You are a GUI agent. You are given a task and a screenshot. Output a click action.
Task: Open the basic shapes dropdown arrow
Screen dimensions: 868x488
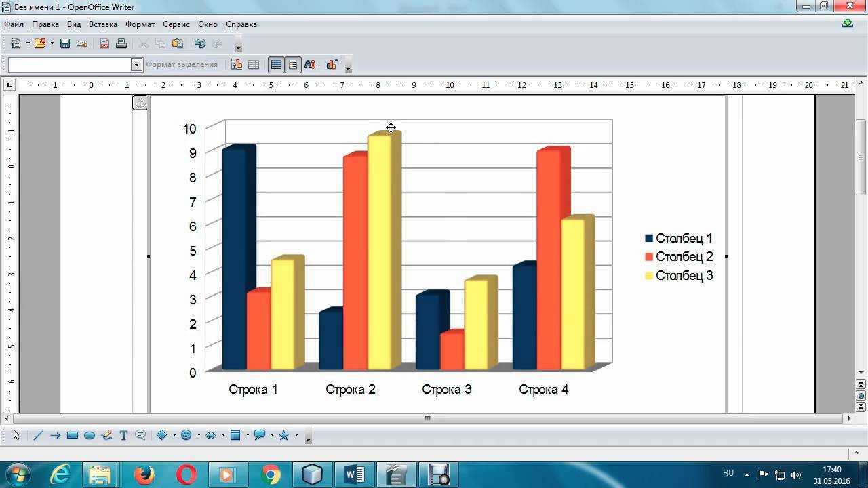pos(174,435)
